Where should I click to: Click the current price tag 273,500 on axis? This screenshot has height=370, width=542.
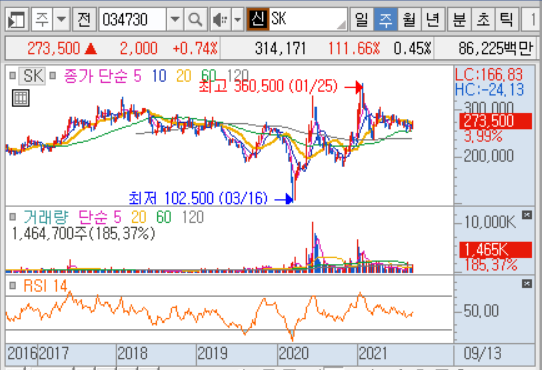pos(496,121)
